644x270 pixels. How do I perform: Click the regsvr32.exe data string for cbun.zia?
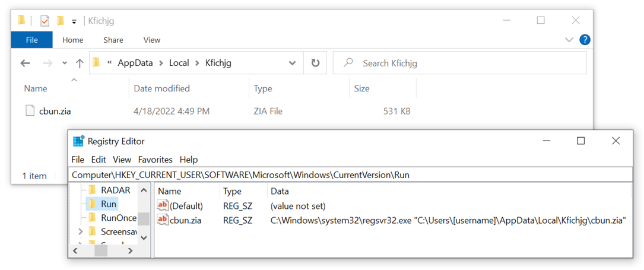448,220
